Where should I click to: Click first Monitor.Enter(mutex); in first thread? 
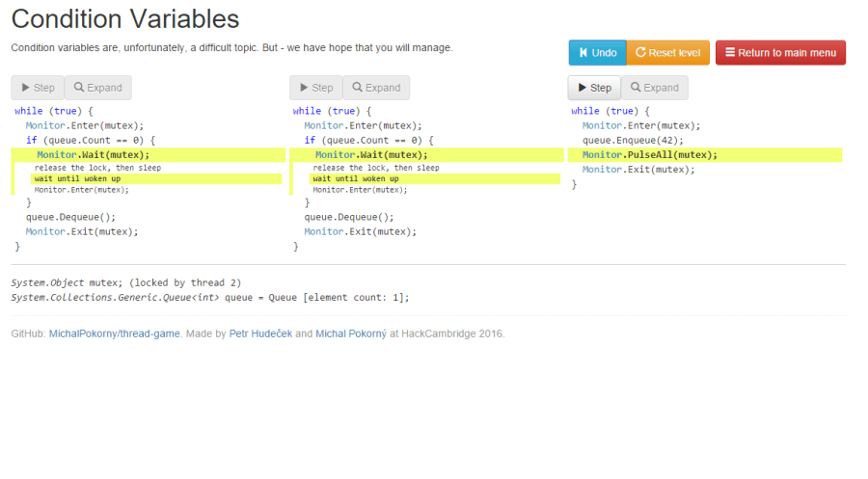coord(85,125)
